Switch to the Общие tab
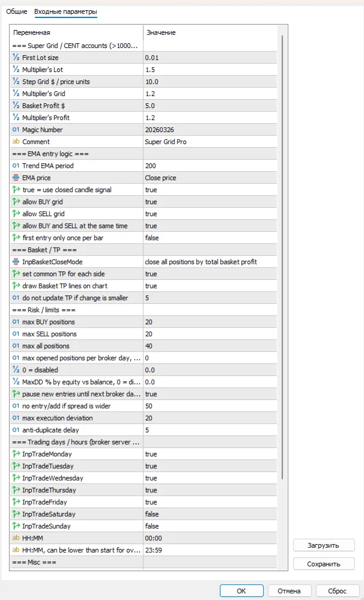364x600 pixels. tap(17, 11)
